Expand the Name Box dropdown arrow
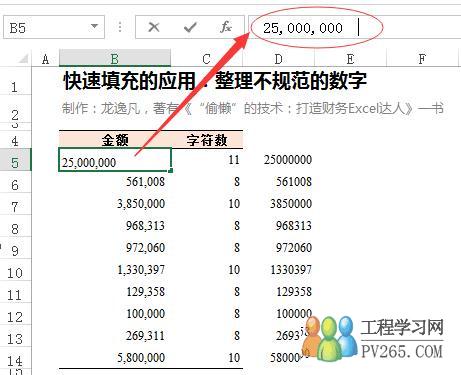Screen dimensions: 461x375 [x=94, y=26]
